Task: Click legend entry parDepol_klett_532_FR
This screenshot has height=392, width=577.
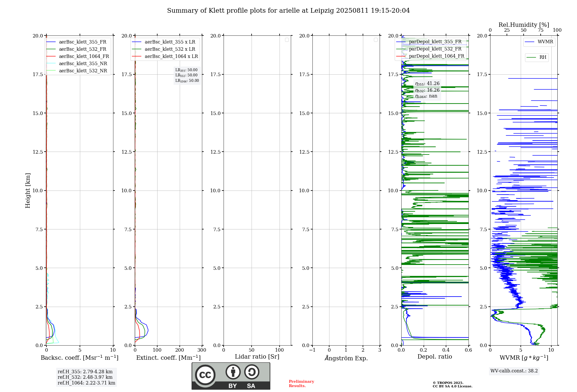Action: (435, 49)
